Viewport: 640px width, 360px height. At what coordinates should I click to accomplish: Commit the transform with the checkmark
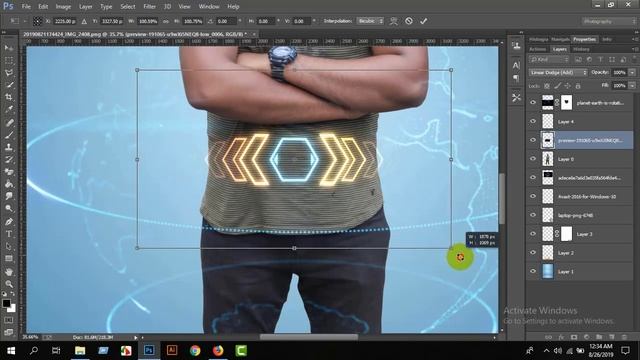pos(423,21)
